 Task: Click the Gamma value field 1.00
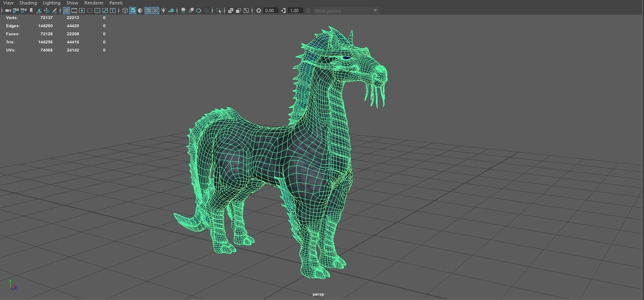click(x=295, y=11)
